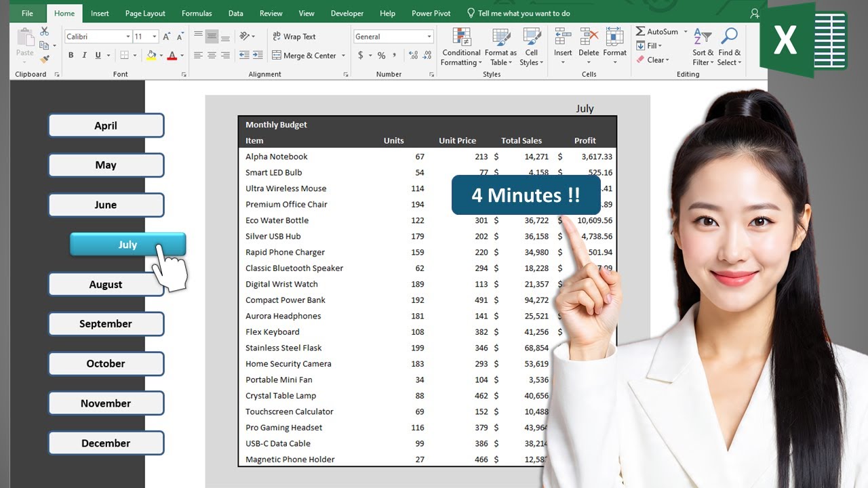The width and height of the screenshot is (868, 488).
Task: Click the Delete cells icon
Action: tap(589, 37)
